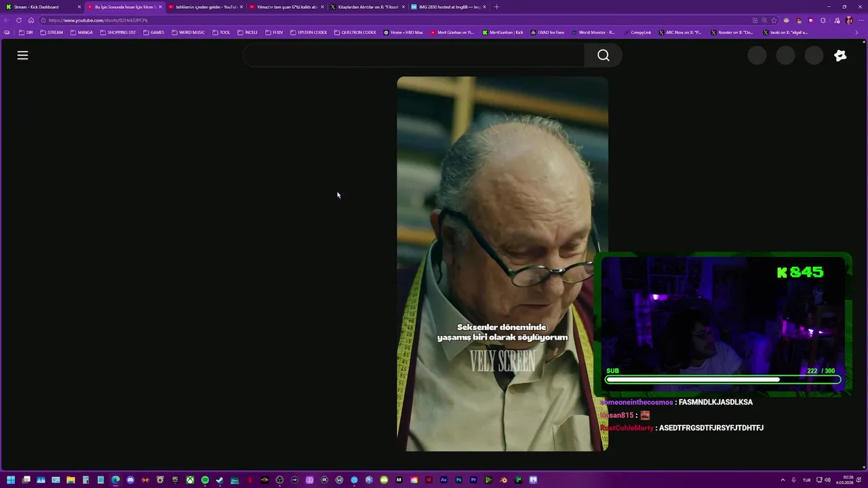
Task: Open the TOOL bookmarks folder
Action: (221, 33)
